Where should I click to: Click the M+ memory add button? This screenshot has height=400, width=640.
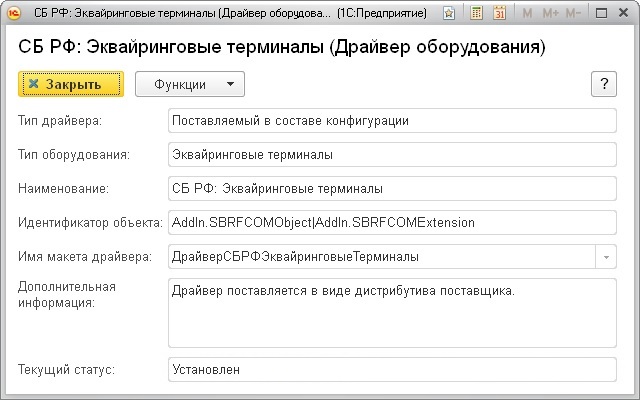549,14
